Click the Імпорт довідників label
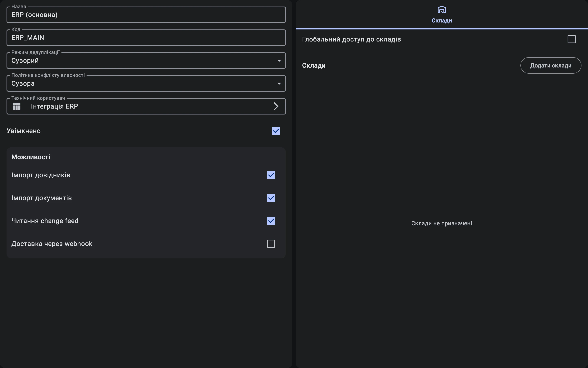This screenshot has height=368, width=588. tap(41, 175)
